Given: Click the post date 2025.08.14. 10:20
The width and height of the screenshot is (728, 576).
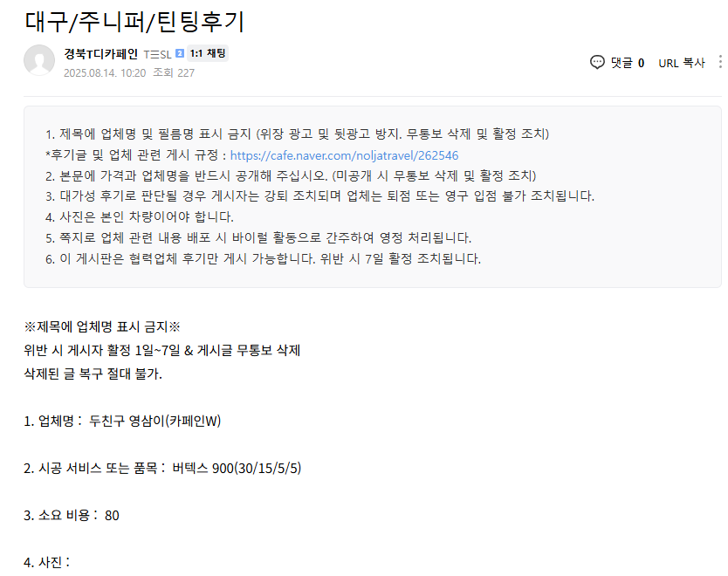Looking at the screenshot, I should coord(104,73).
